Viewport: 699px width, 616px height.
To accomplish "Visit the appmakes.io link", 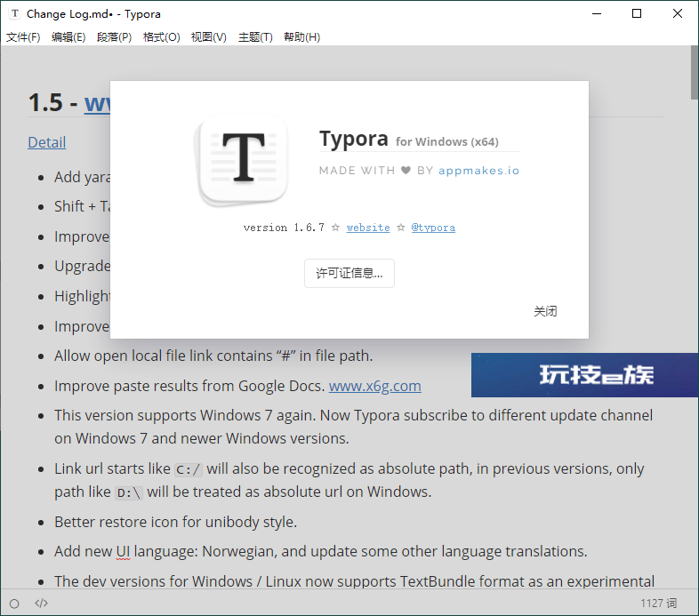I will pos(478,171).
